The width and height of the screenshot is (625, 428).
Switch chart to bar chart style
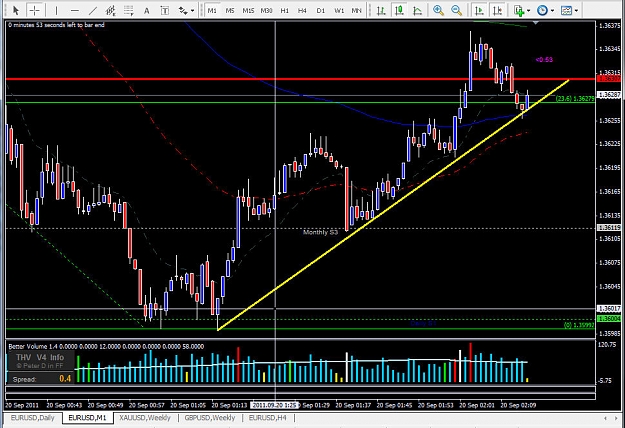pos(381,10)
